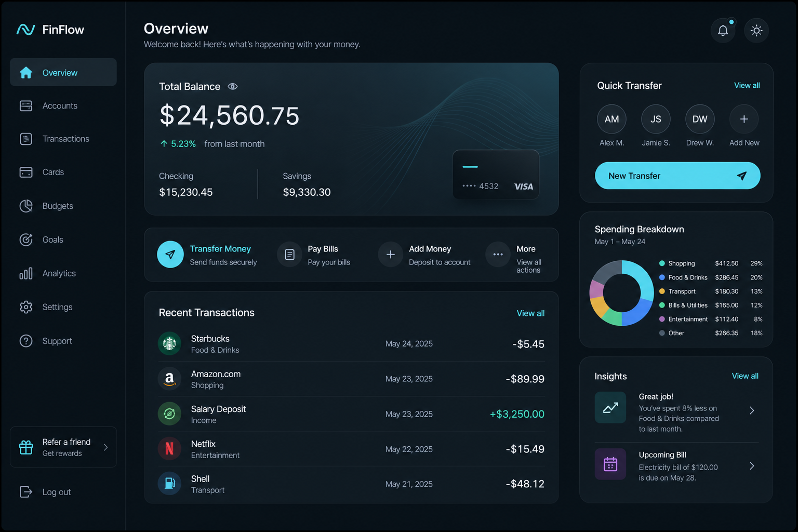Screen dimensions: 798x532
Task: Click the Goals target icon
Action: (x=26, y=240)
